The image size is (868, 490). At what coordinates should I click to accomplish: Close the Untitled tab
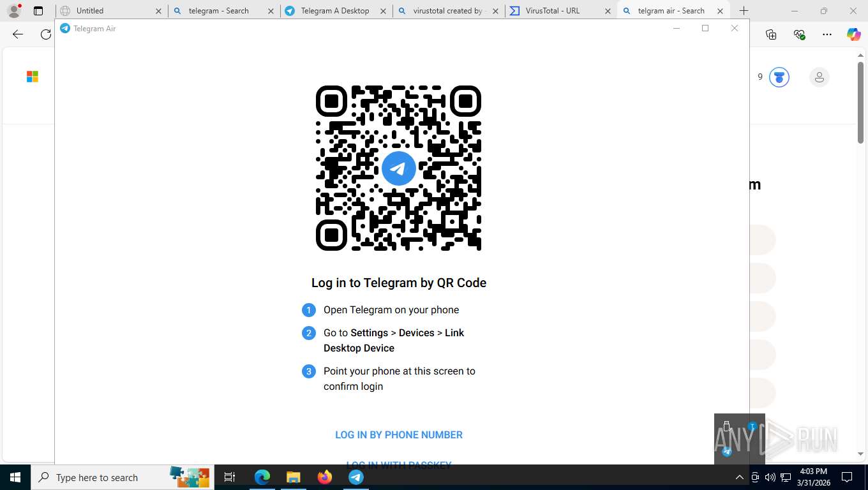coord(158,11)
